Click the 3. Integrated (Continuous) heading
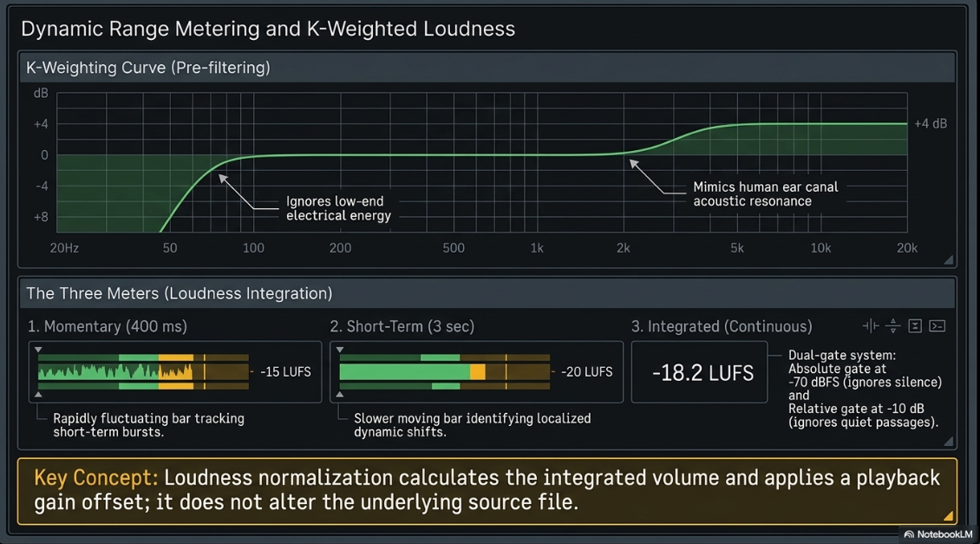Viewport: 980px width, 544px height. [722, 326]
